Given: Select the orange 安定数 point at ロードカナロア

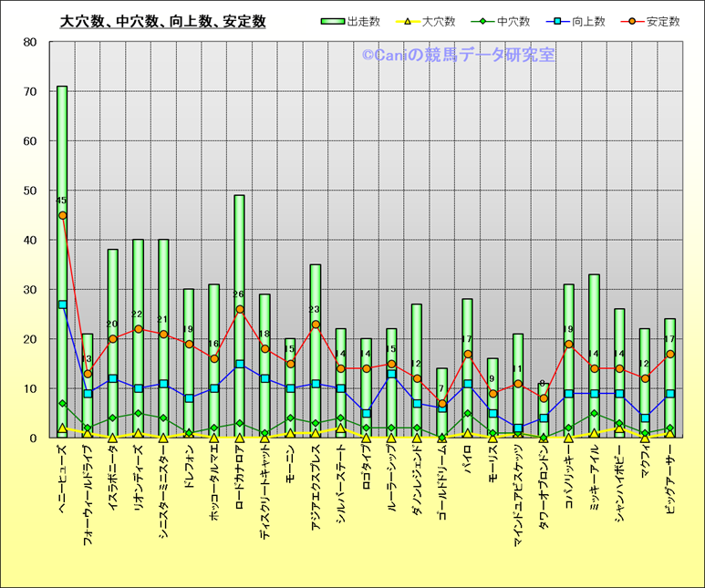Looking at the screenshot, I should pyautogui.click(x=240, y=310).
